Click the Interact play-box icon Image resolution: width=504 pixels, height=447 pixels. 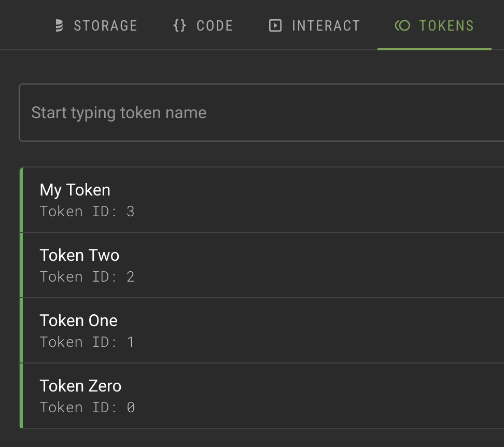tap(275, 25)
